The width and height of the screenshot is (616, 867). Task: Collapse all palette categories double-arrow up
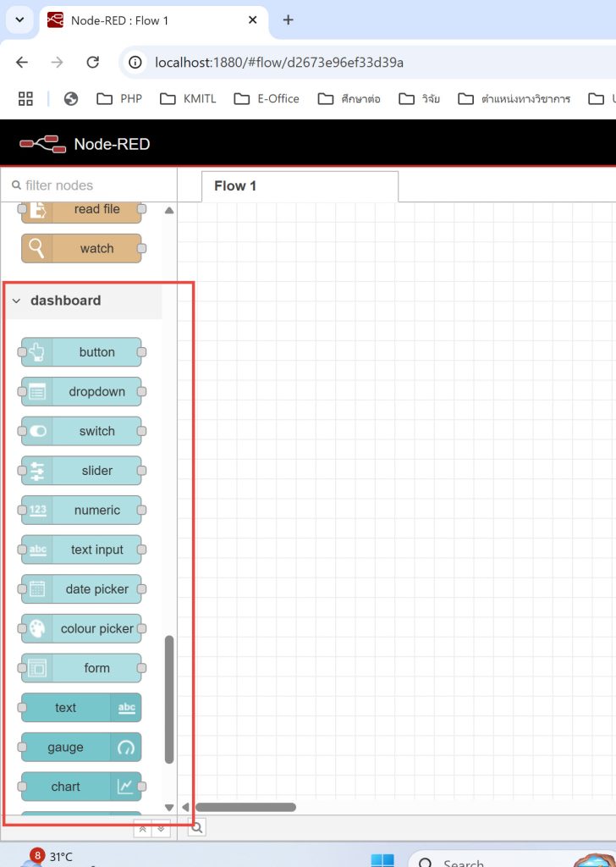pos(142,828)
